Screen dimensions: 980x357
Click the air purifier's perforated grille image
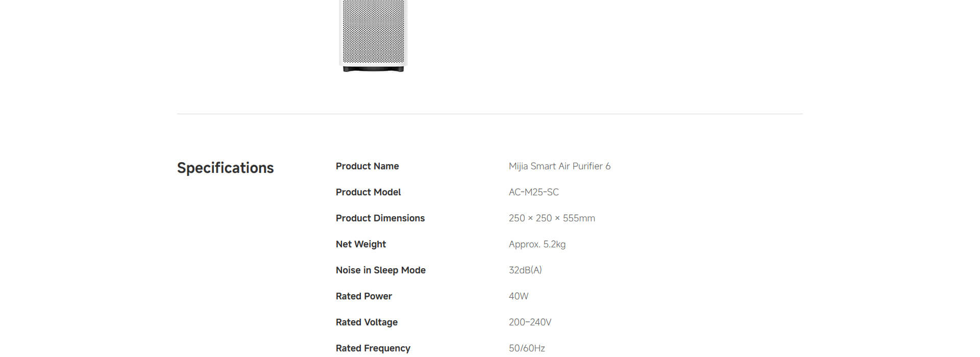tap(373, 31)
